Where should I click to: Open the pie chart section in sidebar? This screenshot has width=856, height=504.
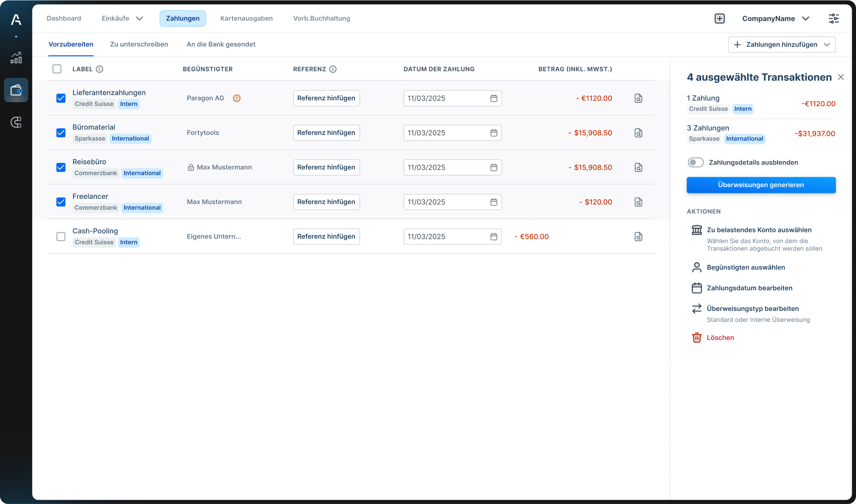tap(16, 122)
